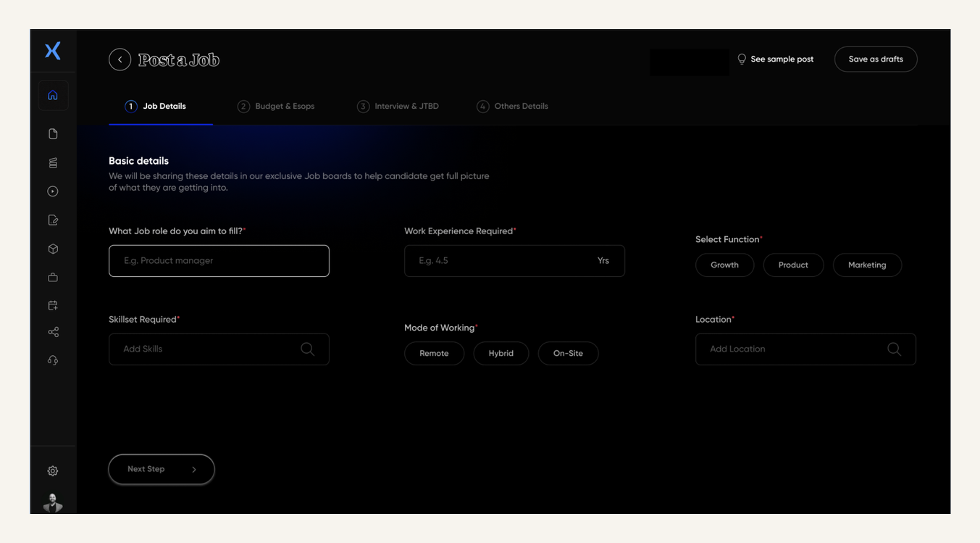Open the headset support sidebar icon
The height and width of the screenshot is (543, 980).
pyautogui.click(x=53, y=360)
